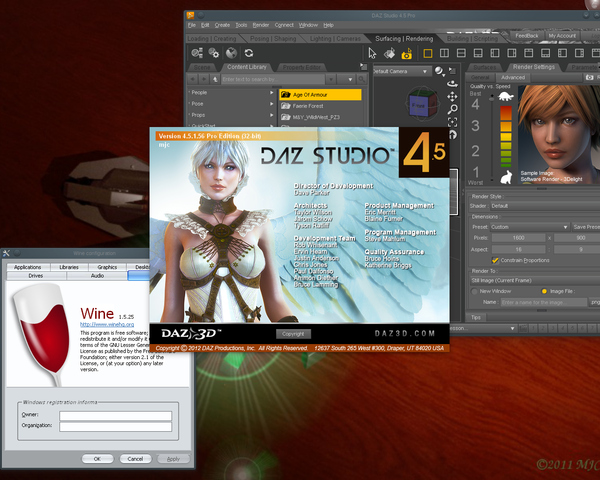Open the winehq.org link
The width and height of the screenshot is (600, 480).
pyautogui.click(x=107, y=324)
